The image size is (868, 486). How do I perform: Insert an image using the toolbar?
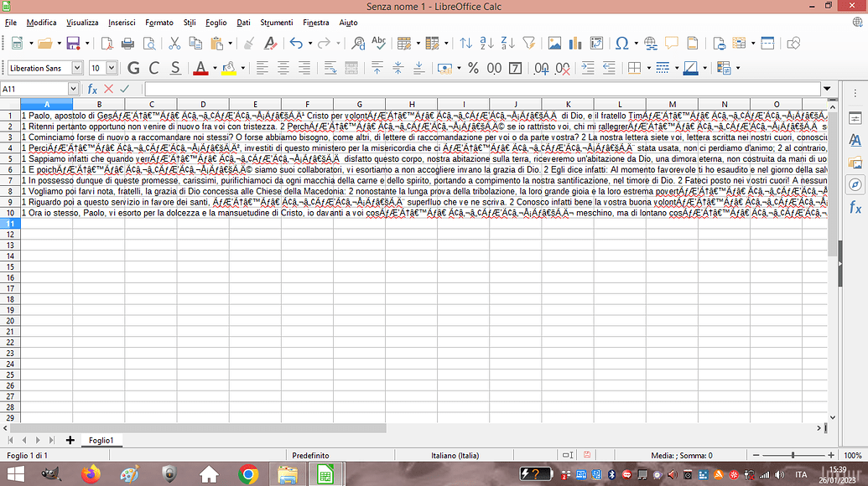554,44
